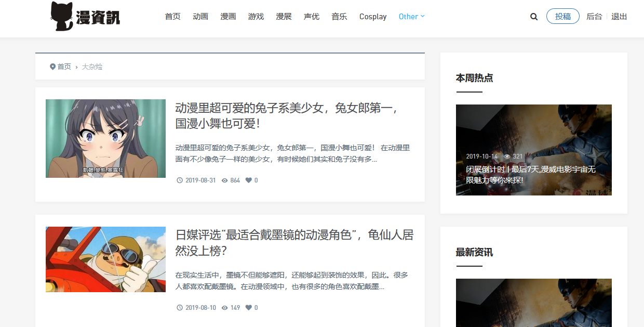Like the sunglasses article heart icon
This screenshot has width=644, height=327.
(x=248, y=308)
